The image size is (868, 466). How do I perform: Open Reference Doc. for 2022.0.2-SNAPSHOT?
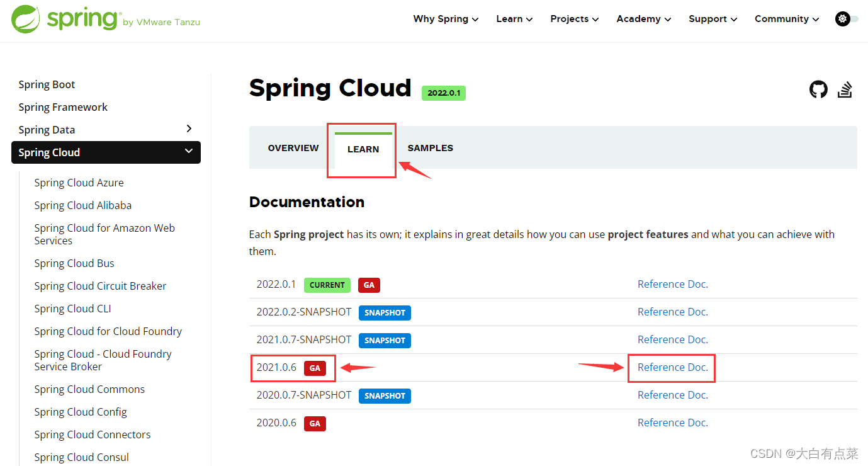pos(673,312)
